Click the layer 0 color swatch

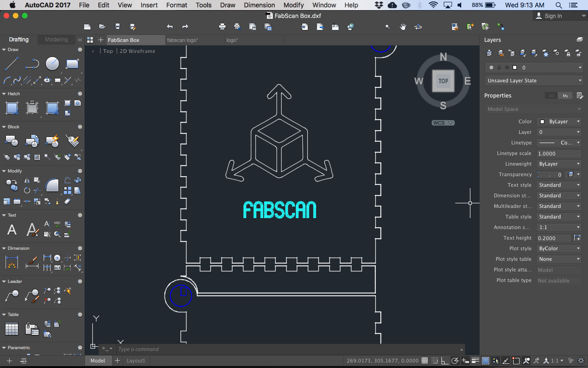point(514,68)
